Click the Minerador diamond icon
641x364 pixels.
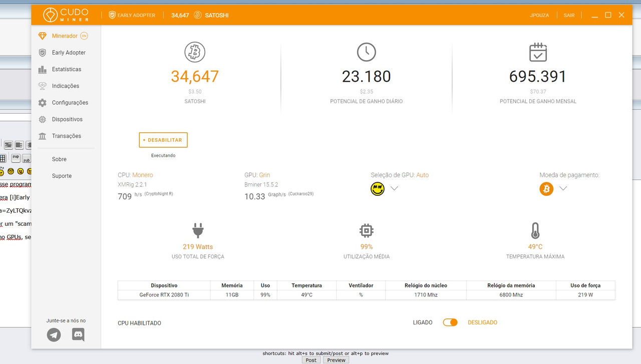coord(43,36)
